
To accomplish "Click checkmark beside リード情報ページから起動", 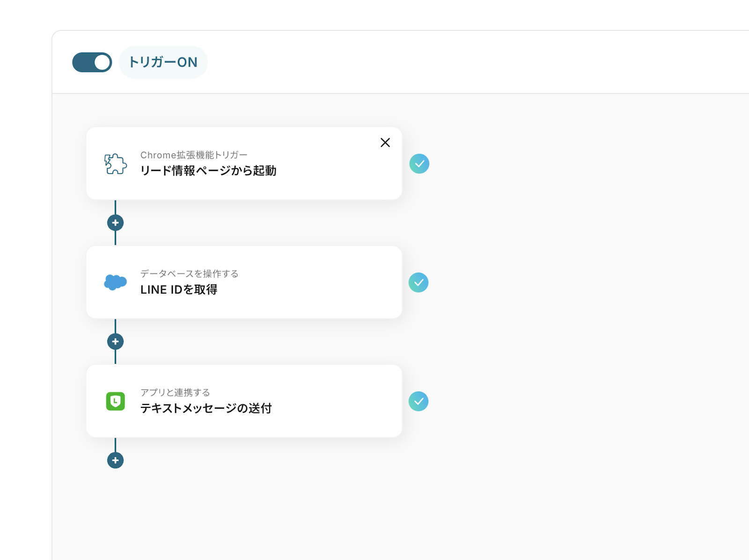I will click(419, 164).
